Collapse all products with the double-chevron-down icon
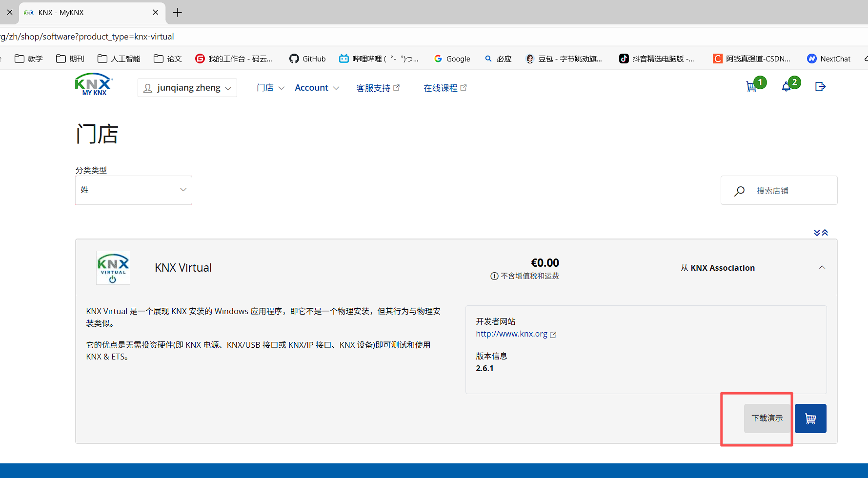Screen dimensions: 868x478 coord(817,233)
